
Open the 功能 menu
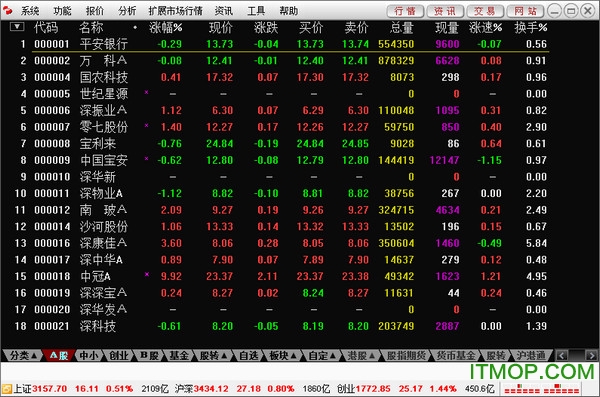pos(62,11)
